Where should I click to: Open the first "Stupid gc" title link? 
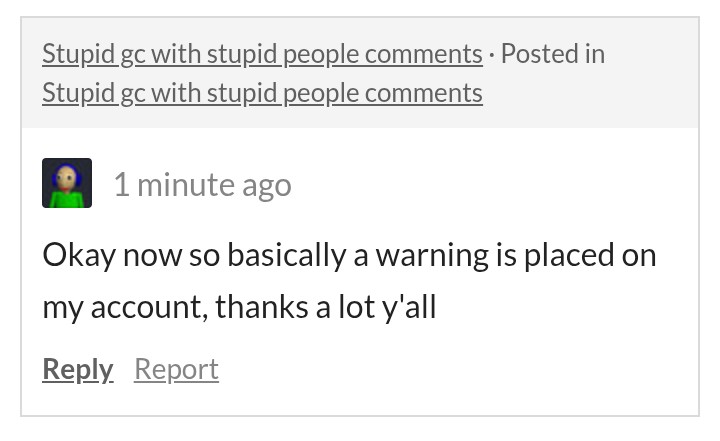[262, 53]
